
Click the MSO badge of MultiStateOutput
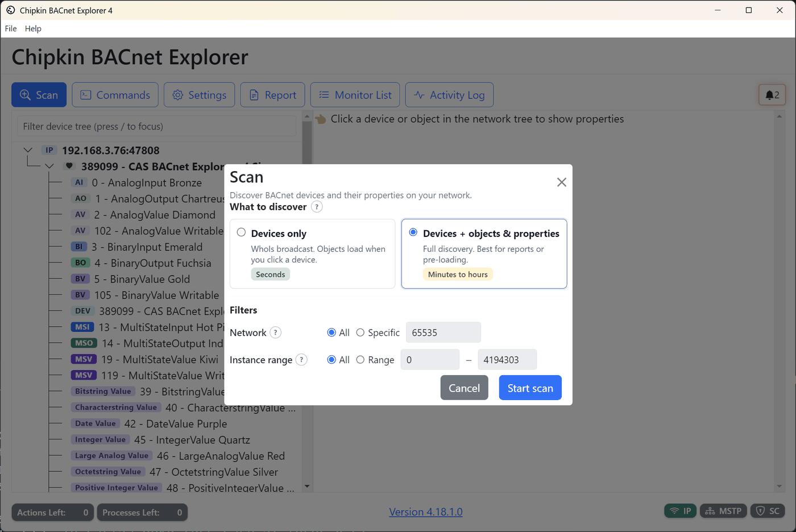(x=84, y=343)
